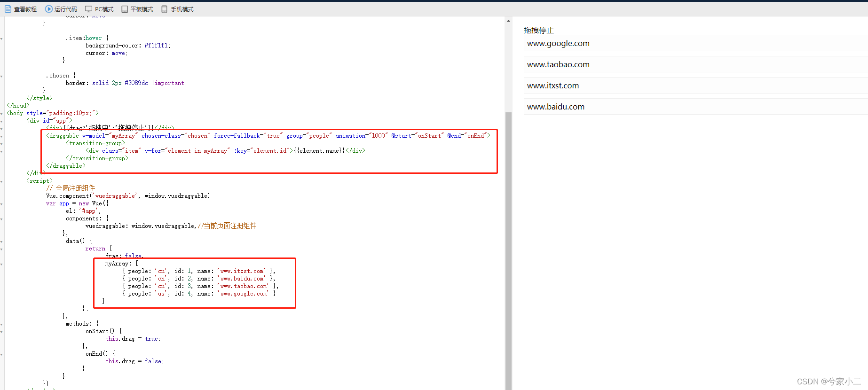Click the code line with id: 1 www.itxst.com

199,271
